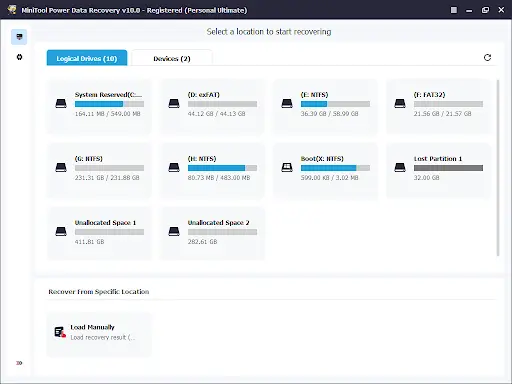This screenshot has width=512, height=384.
Task: Click the System Reserved(C: usage bar
Action: pos(109,104)
